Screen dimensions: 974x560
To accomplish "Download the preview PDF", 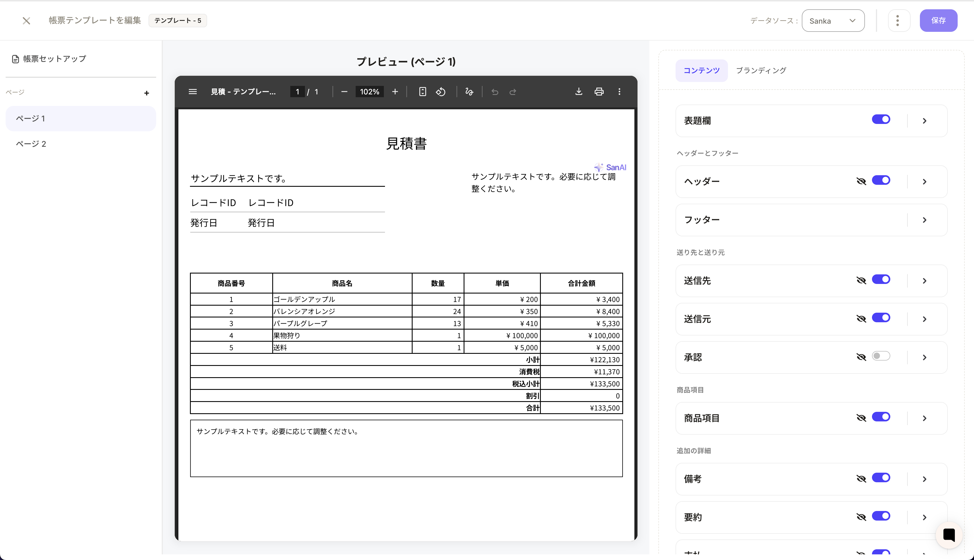I will pos(579,92).
